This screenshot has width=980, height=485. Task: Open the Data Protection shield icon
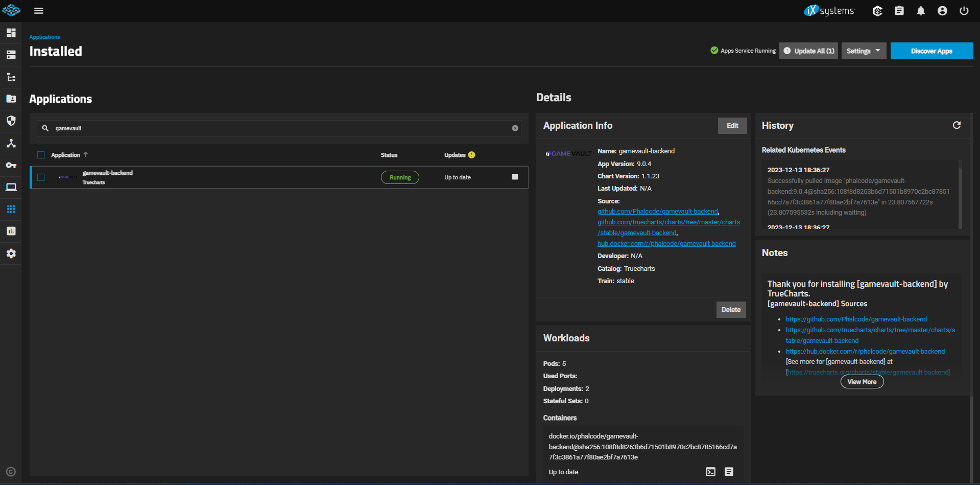11,121
